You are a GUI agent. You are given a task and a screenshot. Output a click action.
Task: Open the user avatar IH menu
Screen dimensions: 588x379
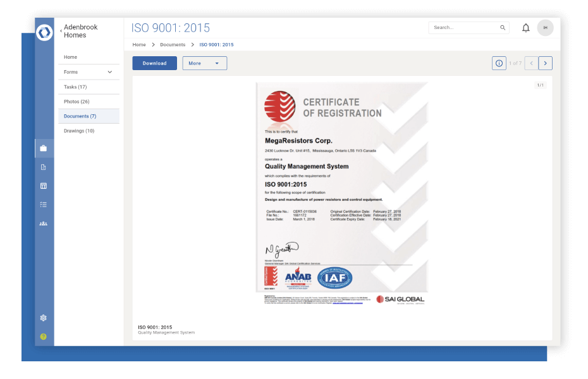click(545, 28)
